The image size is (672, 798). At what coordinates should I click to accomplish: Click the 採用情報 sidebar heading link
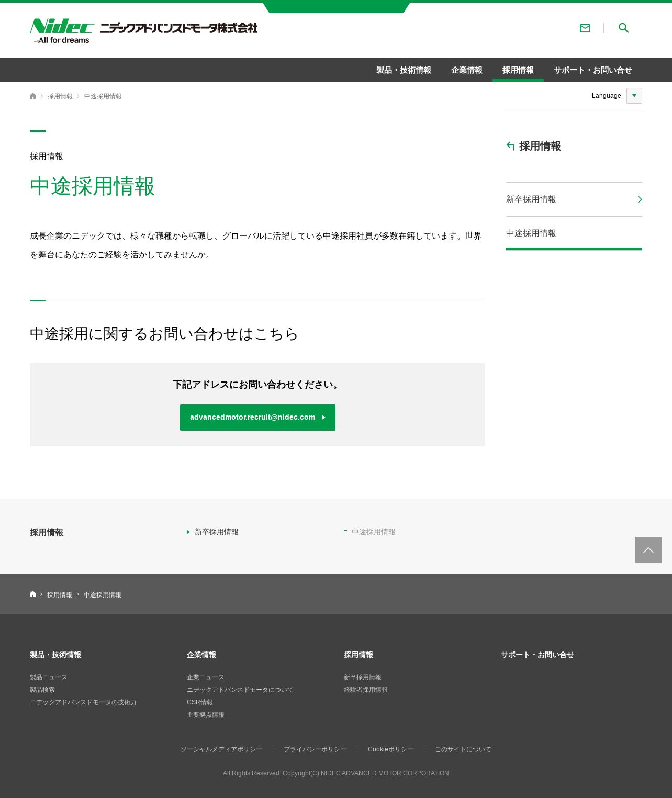click(540, 146)
